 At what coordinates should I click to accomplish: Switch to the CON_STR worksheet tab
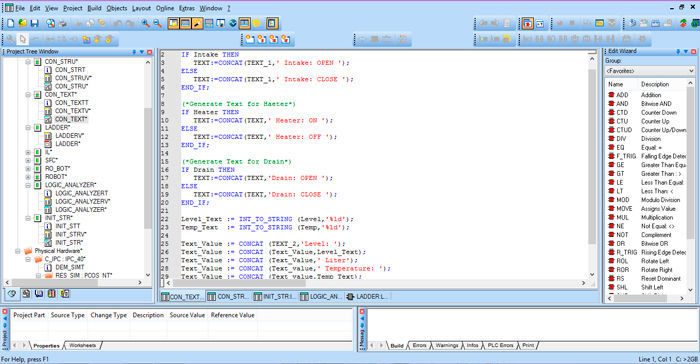point(227,297)
